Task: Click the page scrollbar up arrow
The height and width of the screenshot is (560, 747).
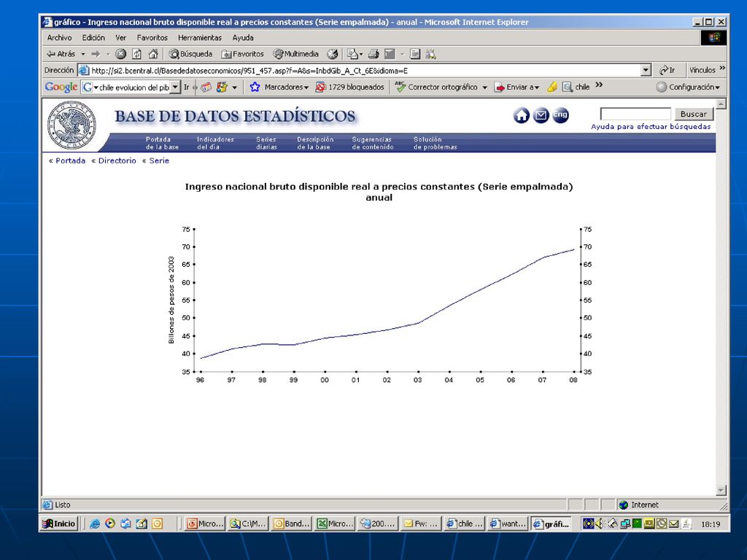Action: (x=721, y=104)
